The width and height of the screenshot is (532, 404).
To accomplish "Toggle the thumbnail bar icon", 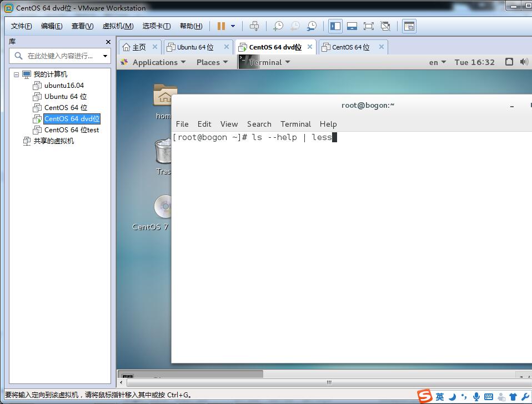I will click(x=352, y=26).
